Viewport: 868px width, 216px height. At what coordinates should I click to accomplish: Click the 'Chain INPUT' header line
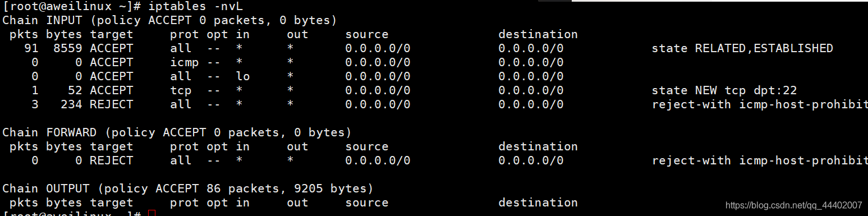tap(169, 20)
